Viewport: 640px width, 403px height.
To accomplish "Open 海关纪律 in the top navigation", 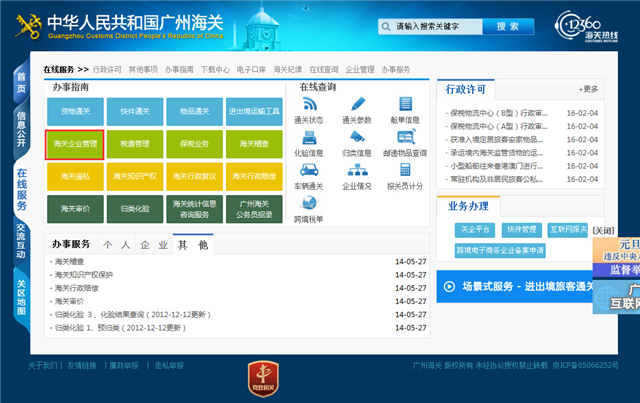I will (287, 69).
